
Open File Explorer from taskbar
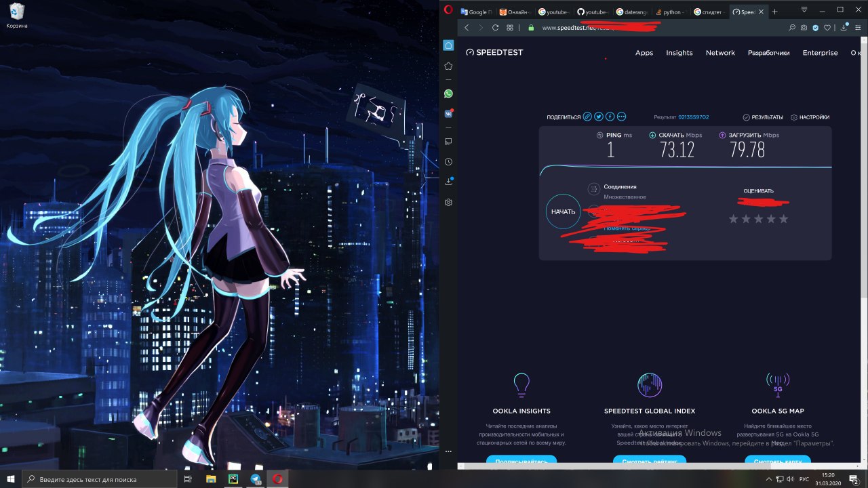pos(210,479)
